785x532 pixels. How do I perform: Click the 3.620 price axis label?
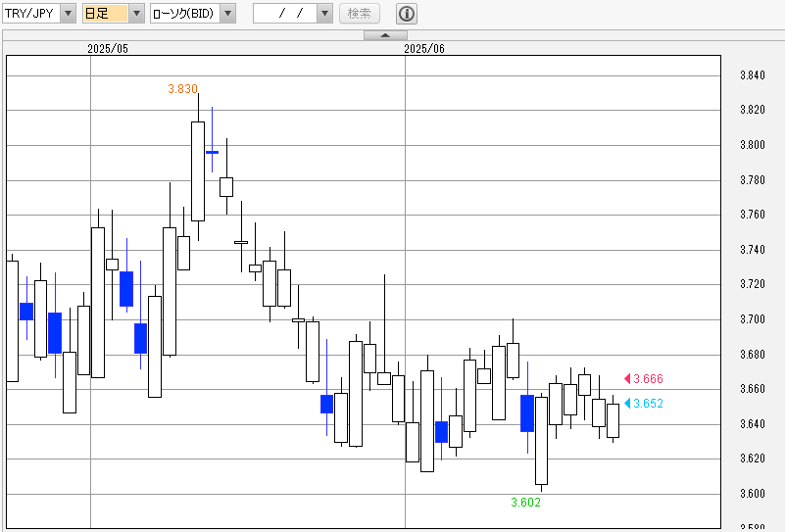pos(753,459)
